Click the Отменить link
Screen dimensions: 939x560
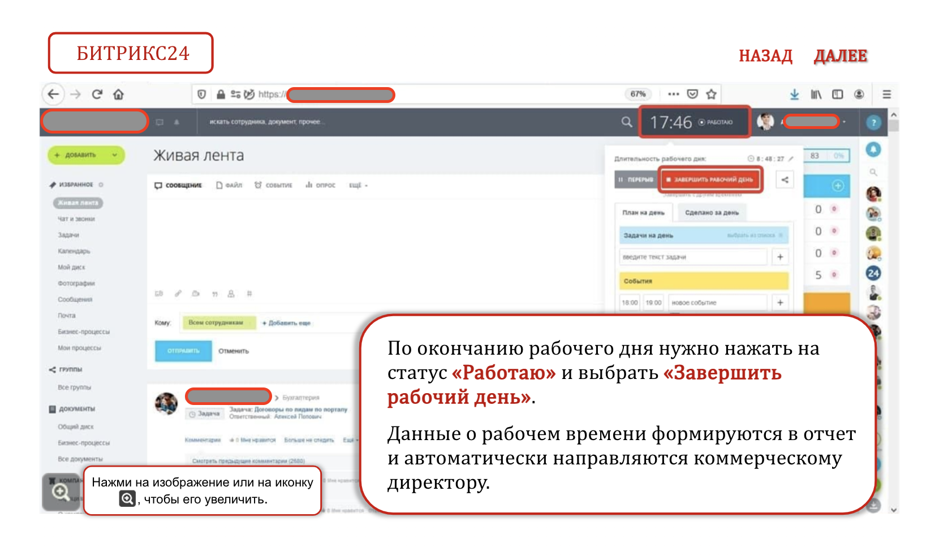point(234,351)
